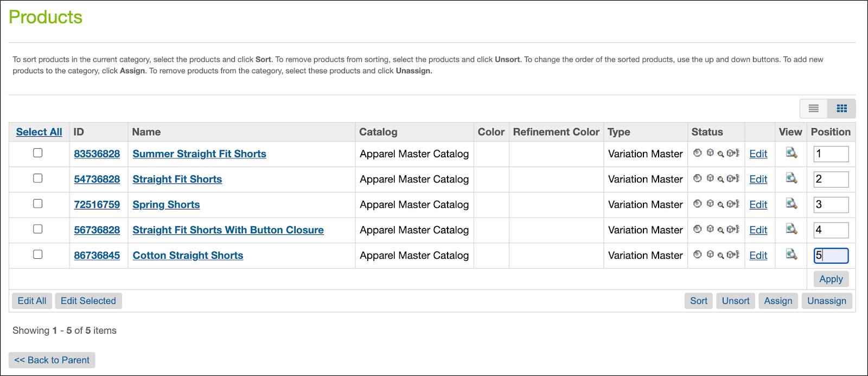Click cube status icon for Spring Shorts
This screenshot has width=868, height=376.
pyautogui.click(x=710, y=203)
